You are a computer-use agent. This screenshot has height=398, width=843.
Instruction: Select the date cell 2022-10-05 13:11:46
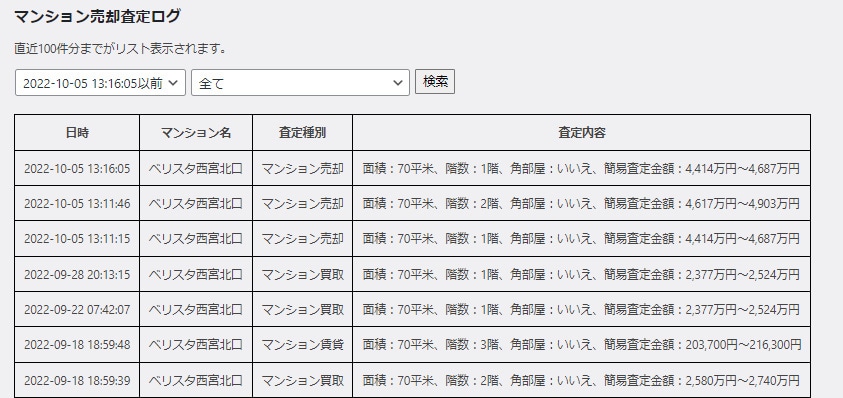(77, 203)
